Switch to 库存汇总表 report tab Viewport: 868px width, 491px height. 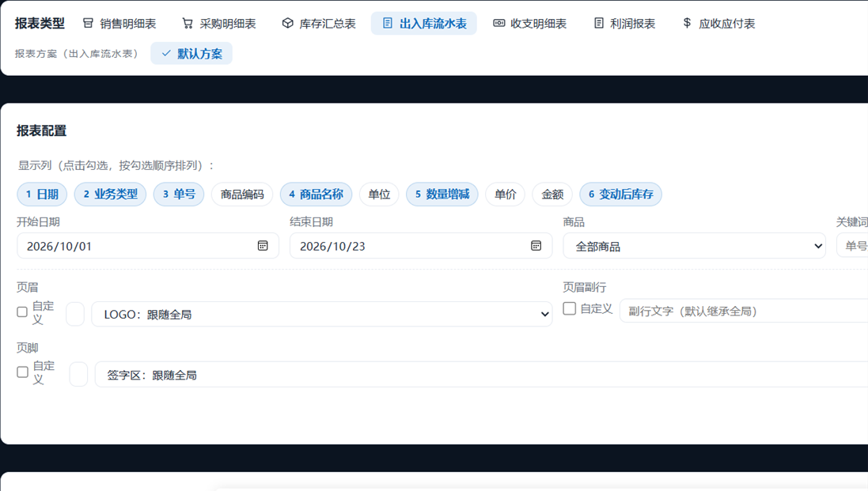[x=319, y=23]
